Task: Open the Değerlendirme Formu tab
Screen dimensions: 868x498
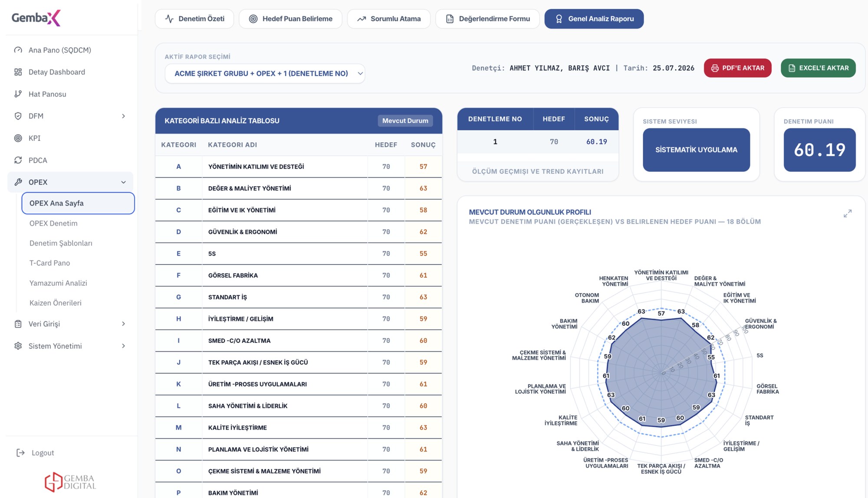Action: point(487,19)
